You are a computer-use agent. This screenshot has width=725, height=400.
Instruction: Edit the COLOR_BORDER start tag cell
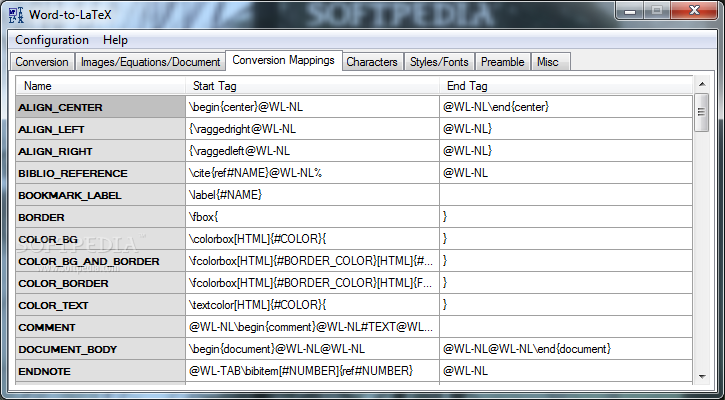coord(313,283)
